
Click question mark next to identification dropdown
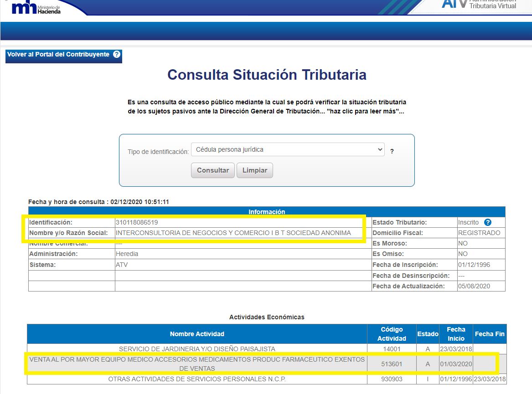click(x=392, y=151)
